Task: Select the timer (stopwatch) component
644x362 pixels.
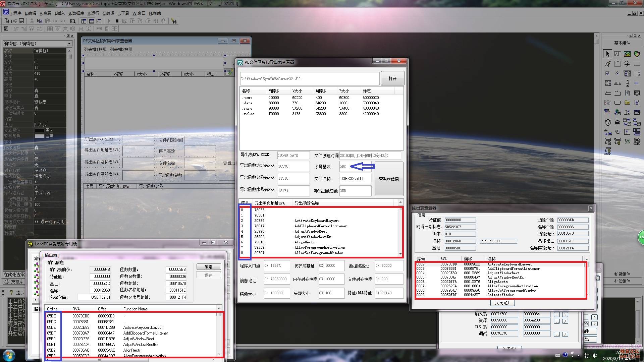Action: [607, 122]
